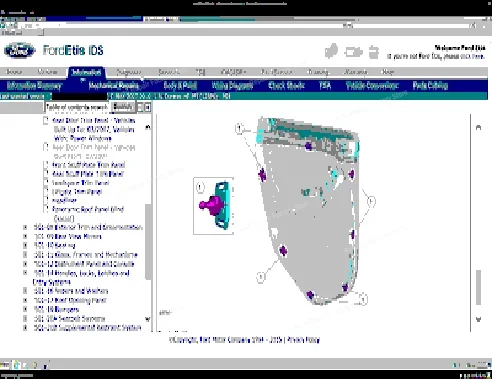The height and width of the screenshot is (379, 492).
Task: Click the camcorder-shaped grey header icon
Action: (353, 52)
